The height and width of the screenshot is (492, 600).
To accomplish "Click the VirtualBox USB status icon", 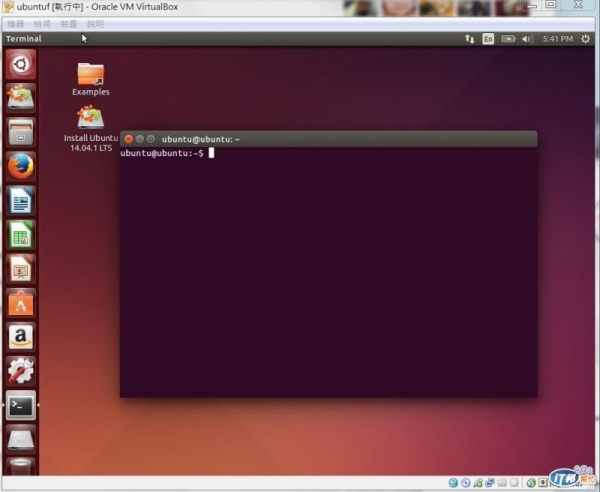I will 478,483.
